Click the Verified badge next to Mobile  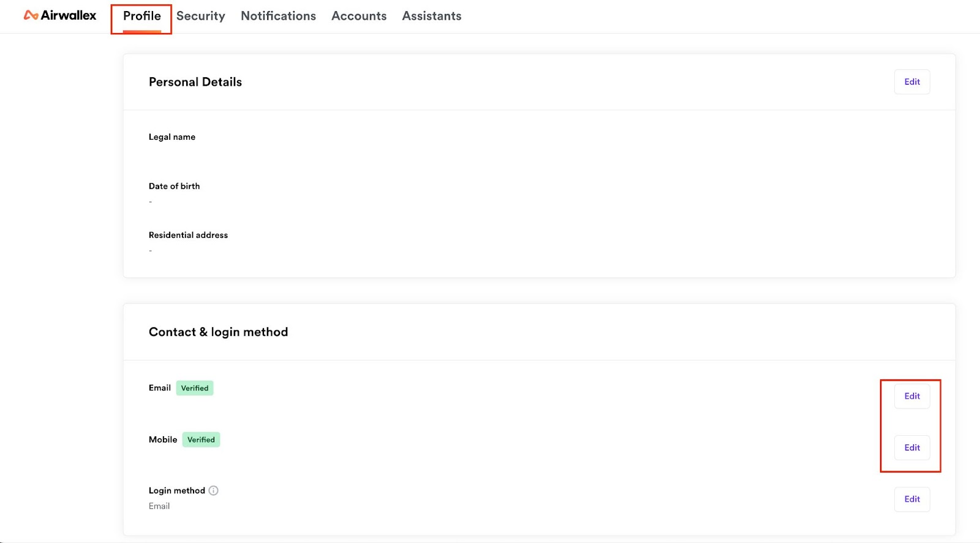[201, 439]
